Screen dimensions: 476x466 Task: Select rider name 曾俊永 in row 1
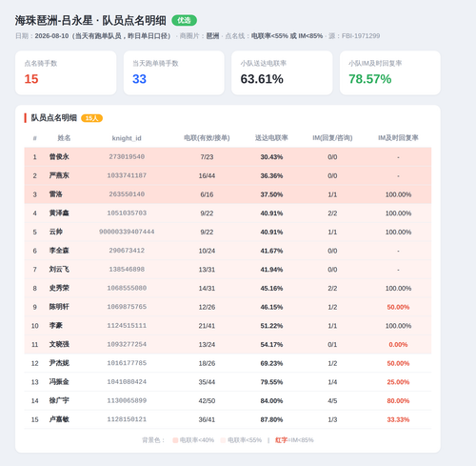tap(59, 156)
